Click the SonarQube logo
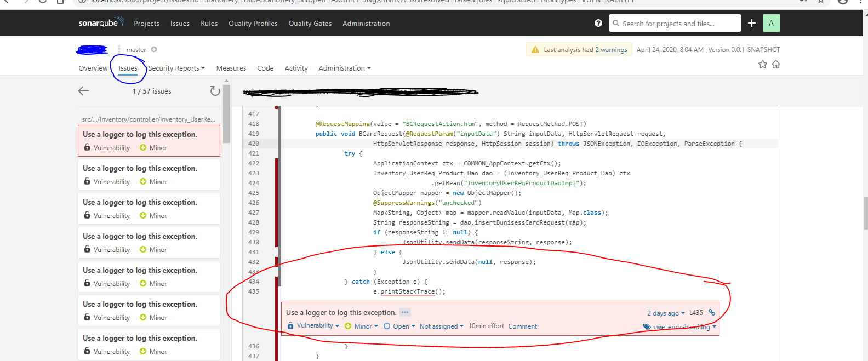 pos(101,22)
